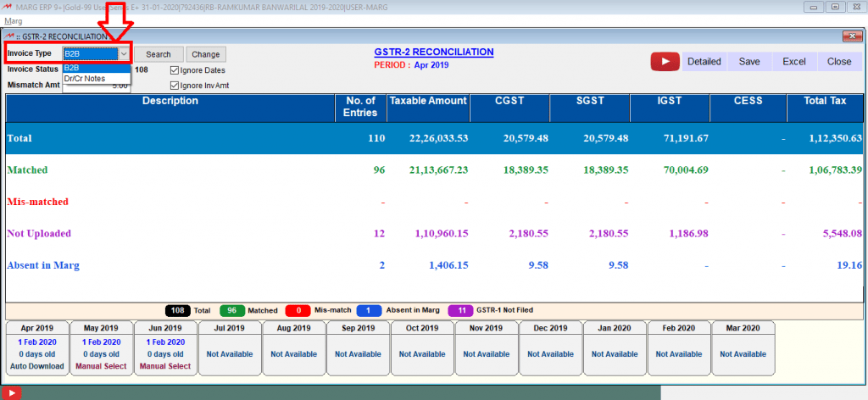Click the purple 11 GSTR-1 Not Filed badge
Image resolution: width=868 pixels, height=400 pixels.
[x=460, y=310]
